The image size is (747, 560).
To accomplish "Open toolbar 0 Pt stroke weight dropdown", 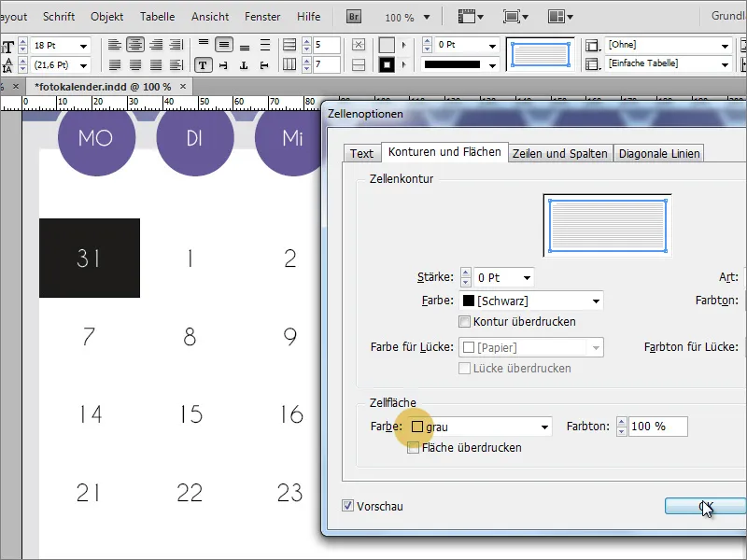I will (492, 46).
